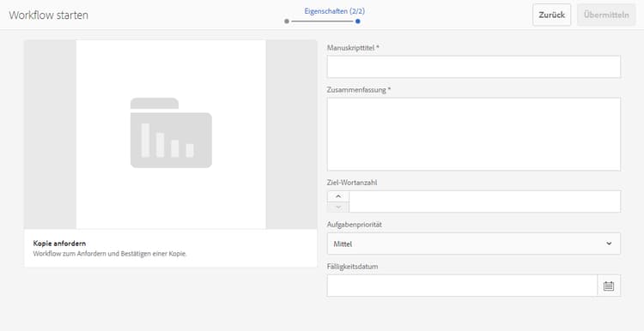Click the first step dot in progress indicator
644x331 pixels.
[287, 21]
